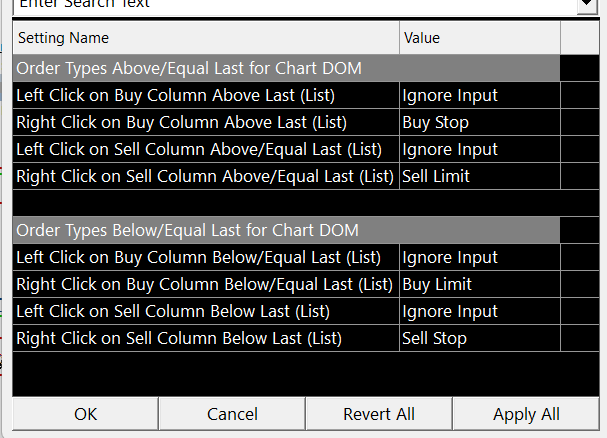Open the Buy Stop value dropdown
Screen dimensions: 607x438
click(x=479, y=123)
